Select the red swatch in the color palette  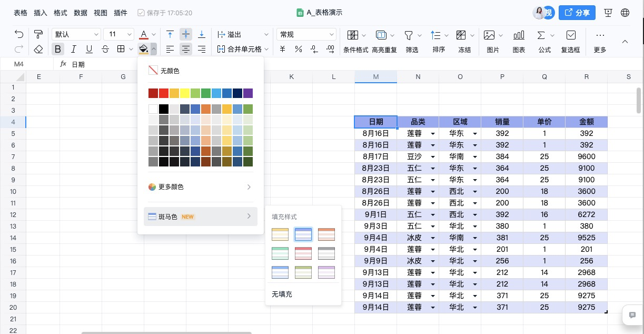(163, 93)
